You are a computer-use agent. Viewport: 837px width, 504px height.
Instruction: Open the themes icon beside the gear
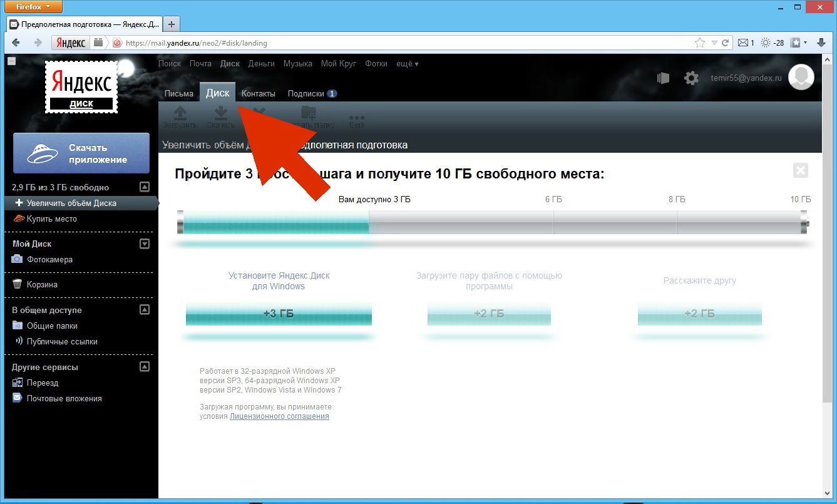coord(663,78)
